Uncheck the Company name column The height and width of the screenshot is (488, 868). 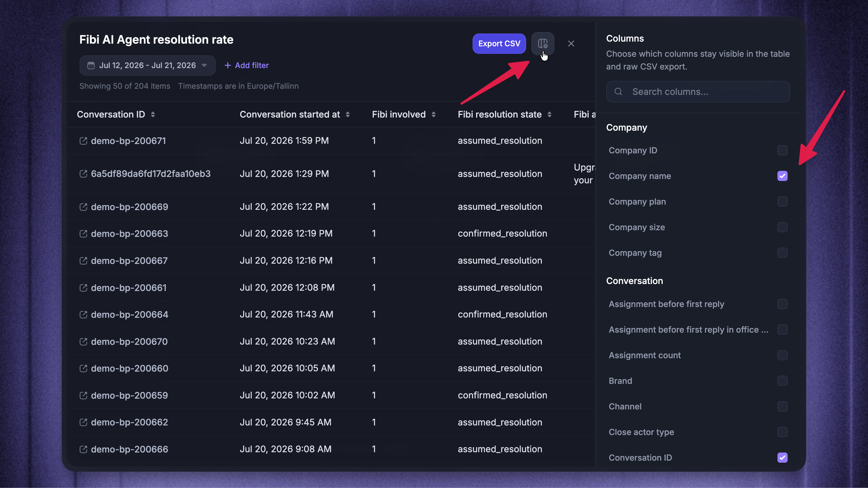coord(782,176)
